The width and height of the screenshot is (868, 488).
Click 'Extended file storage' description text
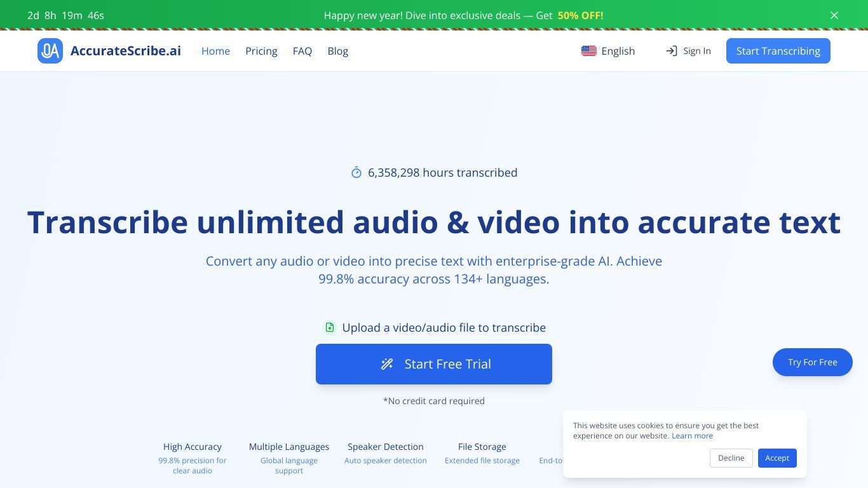click(x=482, y=461)
